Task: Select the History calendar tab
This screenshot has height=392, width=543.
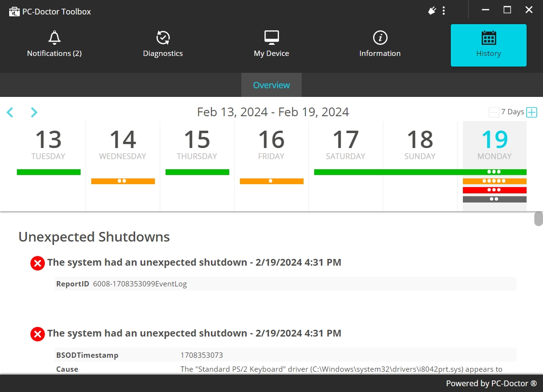Action: [488, 45]
